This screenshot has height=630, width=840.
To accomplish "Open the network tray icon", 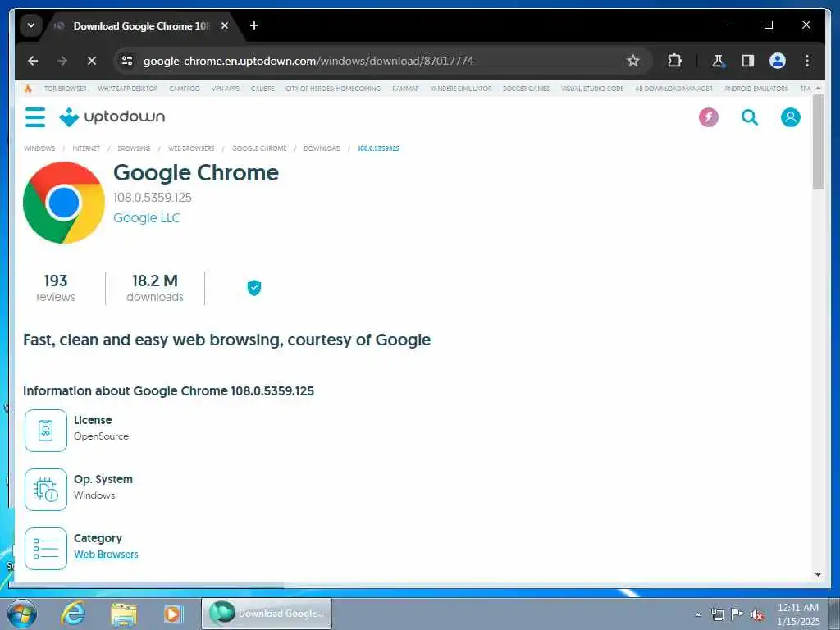I will click(717, 614).
